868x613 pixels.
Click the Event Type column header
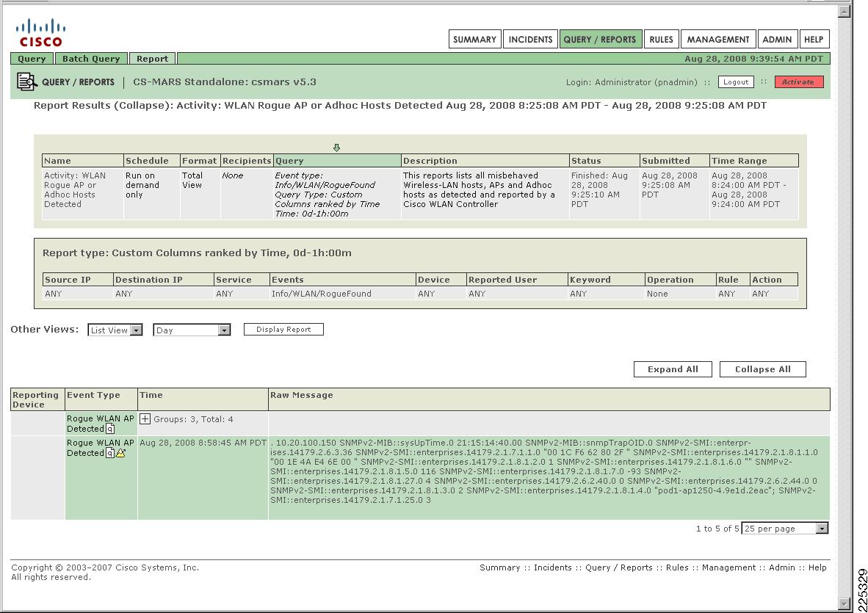(x=101, y=399)
